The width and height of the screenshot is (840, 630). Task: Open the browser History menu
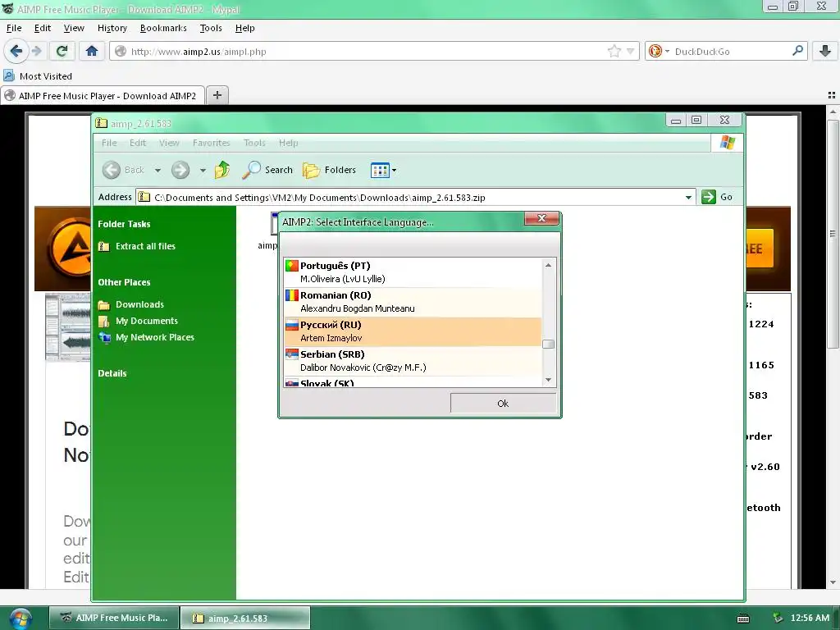click(x=112, y=28)
